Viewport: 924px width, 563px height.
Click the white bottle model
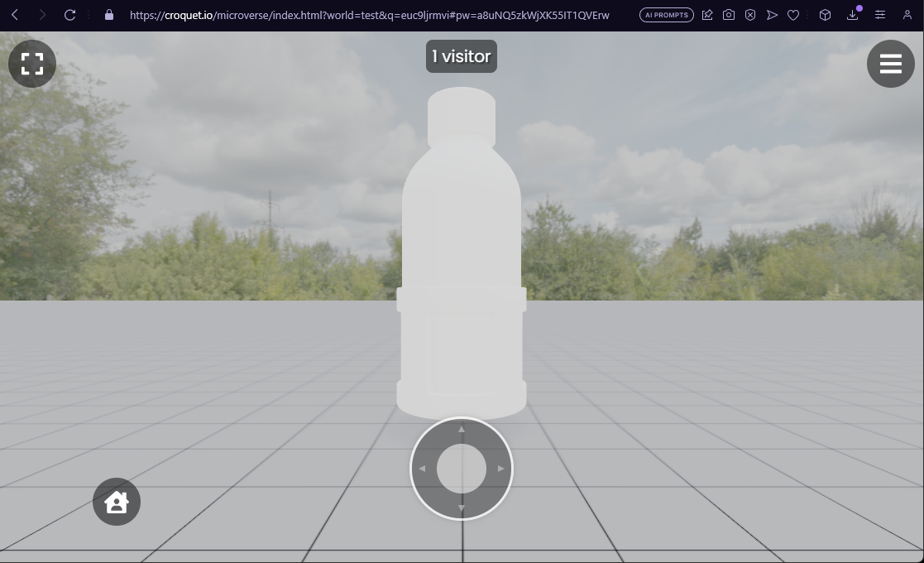pos(461,248)
